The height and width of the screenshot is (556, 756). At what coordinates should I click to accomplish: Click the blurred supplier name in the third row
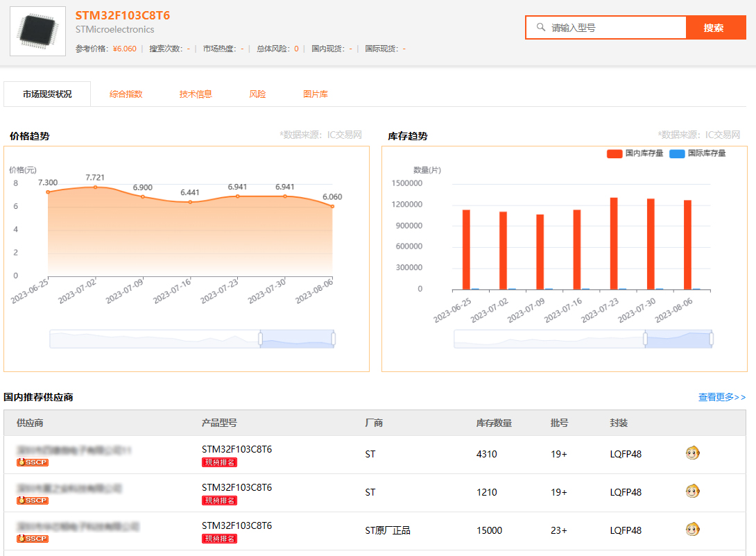tap(78, 527)
